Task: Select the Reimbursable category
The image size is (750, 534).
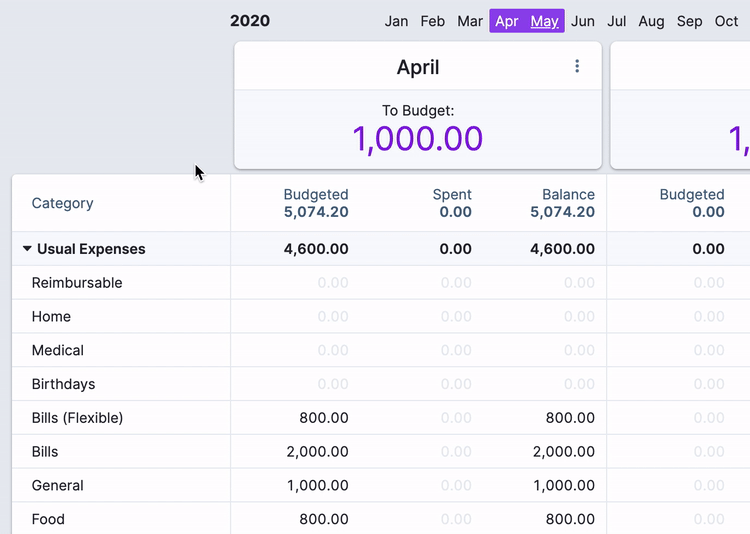Action: [x=77, y=283]
